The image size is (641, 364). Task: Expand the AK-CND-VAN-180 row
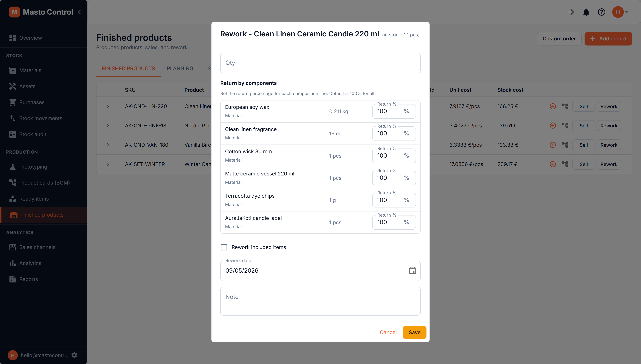tap(108, 145)
